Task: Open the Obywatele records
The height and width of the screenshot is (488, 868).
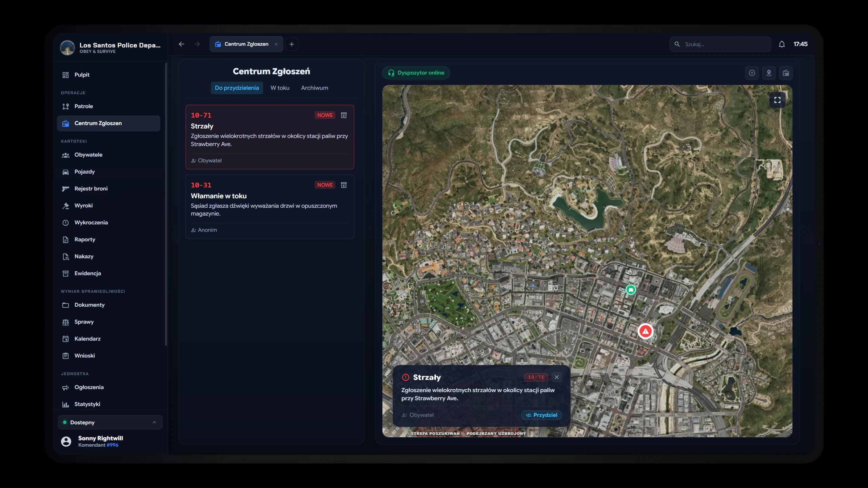Action: pyautogui.click(x=108, y=155)
